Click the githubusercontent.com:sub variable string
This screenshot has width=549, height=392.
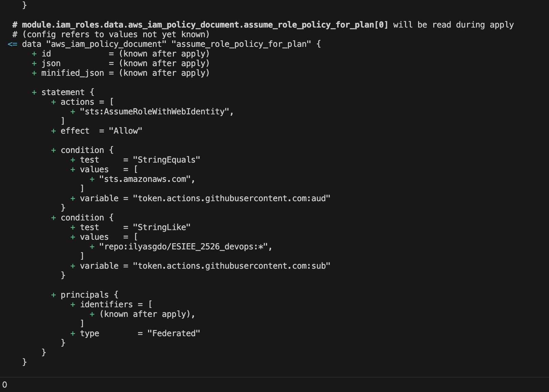coord(231,266)
